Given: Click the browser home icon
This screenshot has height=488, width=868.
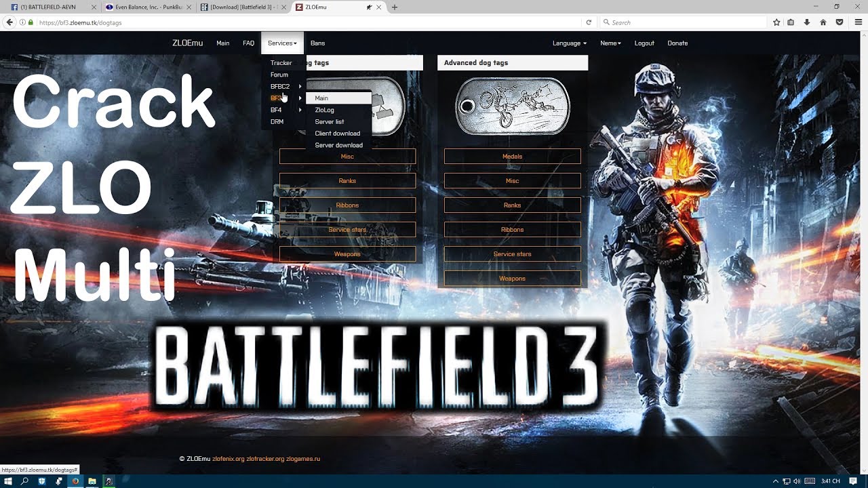Looking at the screenshot, I should click(x=823, y=22).
